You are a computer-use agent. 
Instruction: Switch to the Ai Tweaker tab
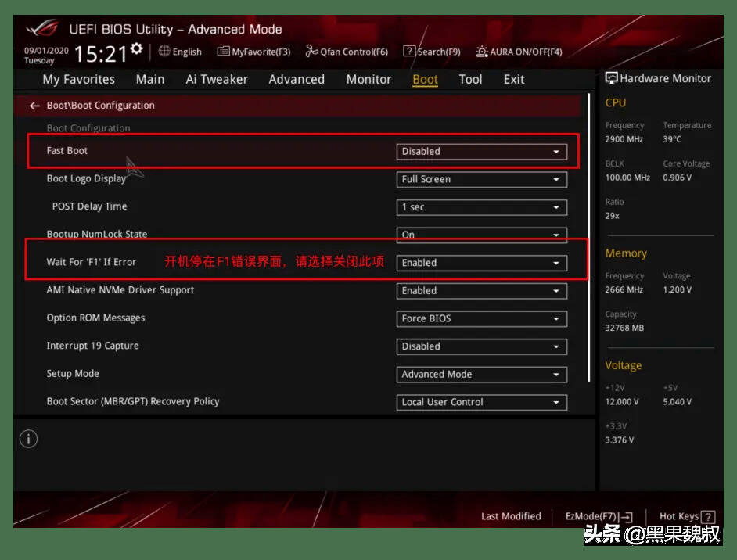tap(217, 80)
